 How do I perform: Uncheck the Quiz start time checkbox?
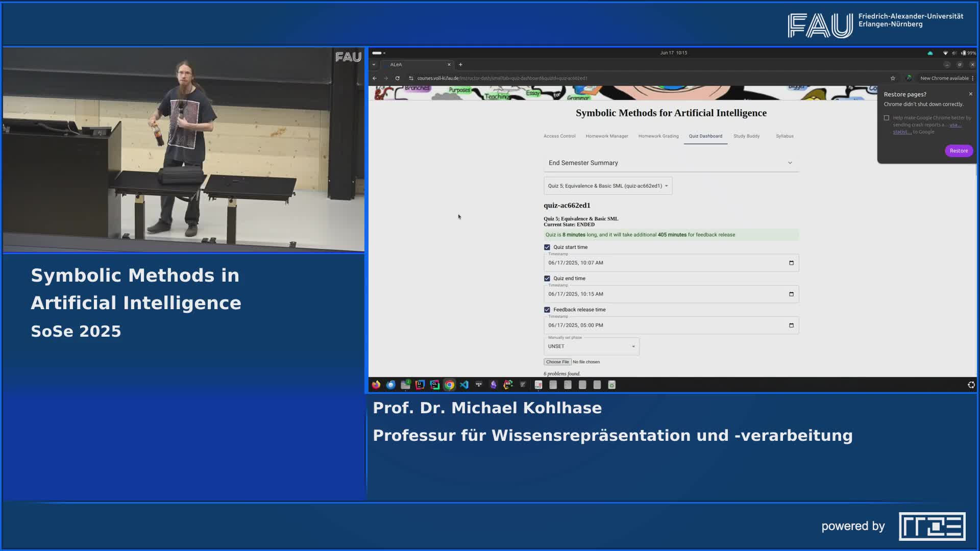tap(547, 247)
